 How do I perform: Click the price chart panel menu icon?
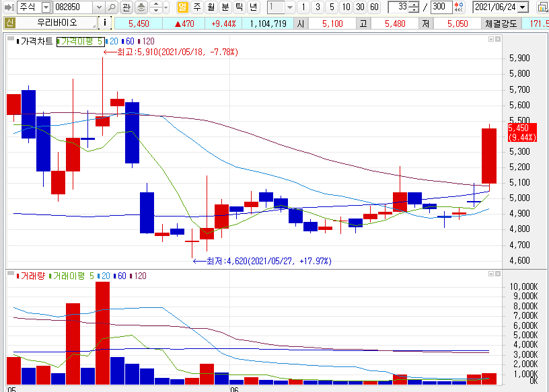click(x=11, y=38)
